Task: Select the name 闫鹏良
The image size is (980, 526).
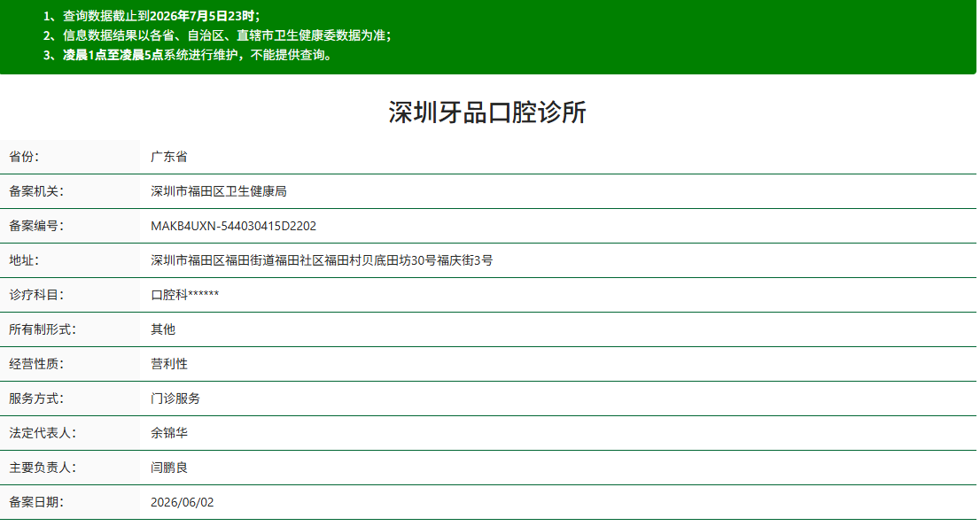Action: [168, 468]
